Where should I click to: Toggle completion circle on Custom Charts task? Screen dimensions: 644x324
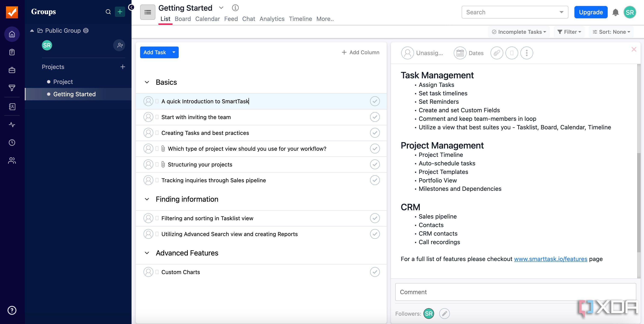tap(375, 272)
